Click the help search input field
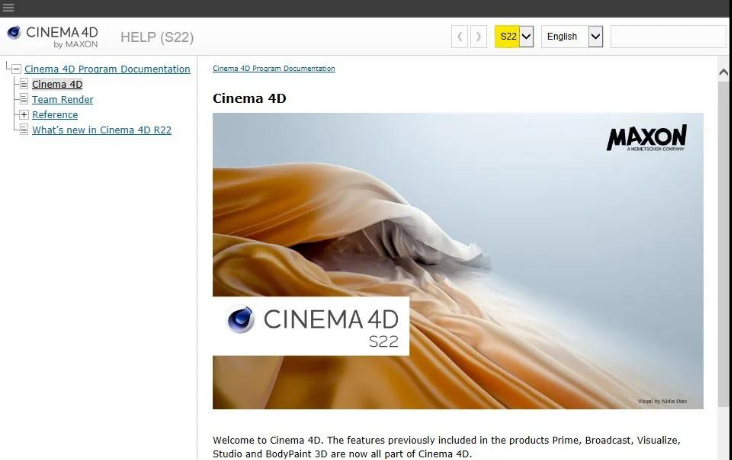 [669, 36]
